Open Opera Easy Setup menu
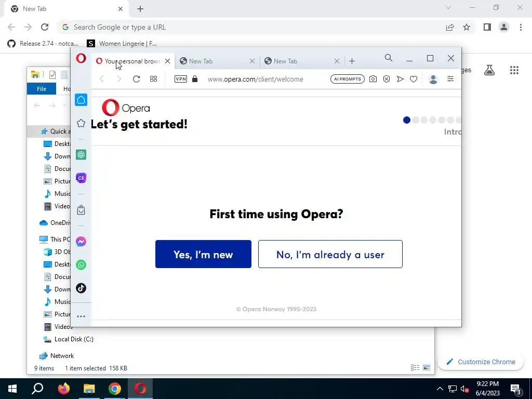Screen dimensions: 532x399 (x=450, y=79)
